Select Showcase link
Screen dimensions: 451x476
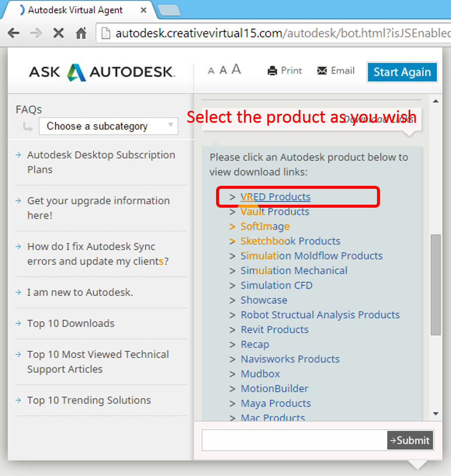click(264, 300)
